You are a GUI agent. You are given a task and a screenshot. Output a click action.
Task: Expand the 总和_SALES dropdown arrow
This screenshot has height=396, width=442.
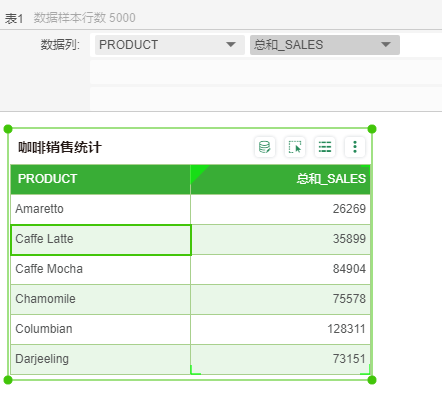[x=386, y=45]
